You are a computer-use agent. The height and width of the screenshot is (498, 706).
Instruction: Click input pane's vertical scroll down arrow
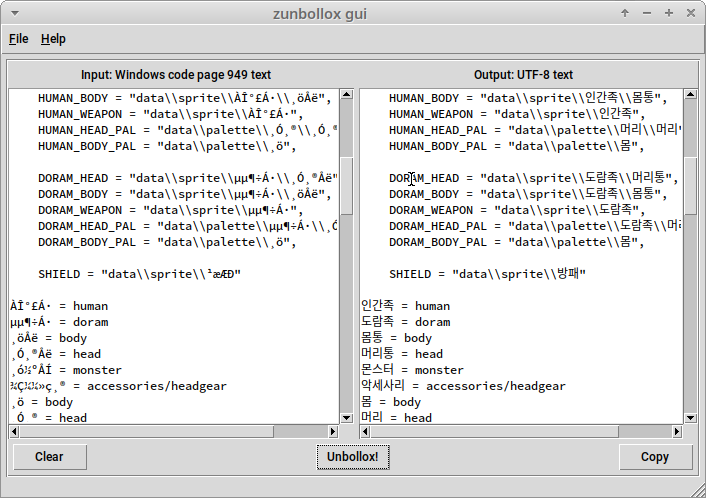click(346, 417)
